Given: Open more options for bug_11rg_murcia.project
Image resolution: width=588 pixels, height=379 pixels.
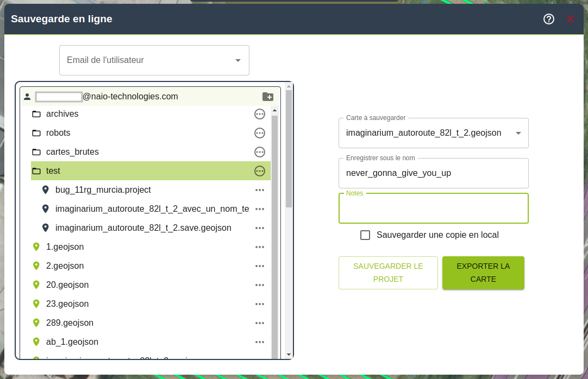Looking at the screenshot, I should click(260, 190).
